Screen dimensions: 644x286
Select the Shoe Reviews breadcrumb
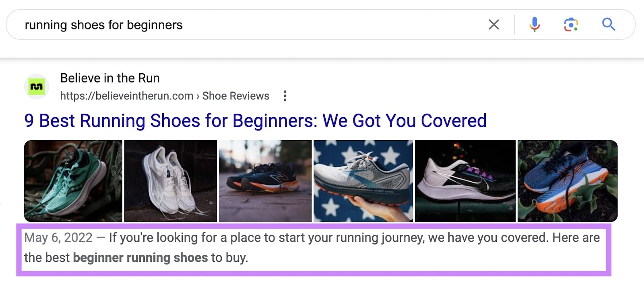click(235, 96)
